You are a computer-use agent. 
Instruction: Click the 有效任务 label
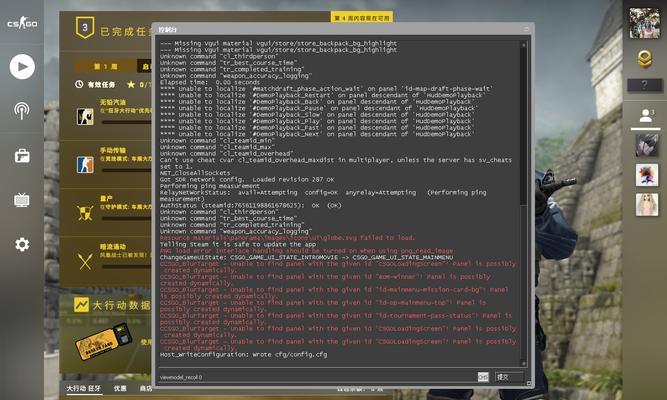pyautogui.click(x=101, y=85)
